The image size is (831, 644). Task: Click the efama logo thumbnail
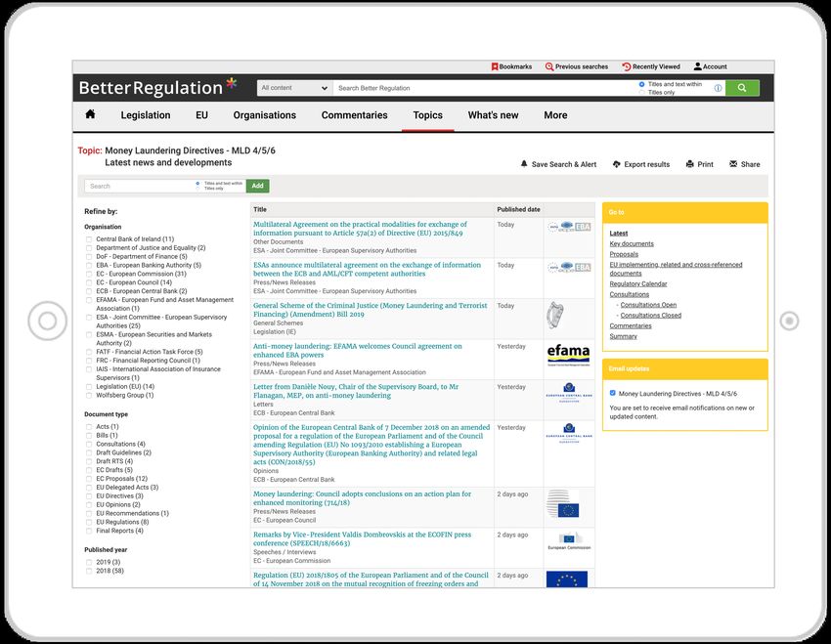[568, 355]
